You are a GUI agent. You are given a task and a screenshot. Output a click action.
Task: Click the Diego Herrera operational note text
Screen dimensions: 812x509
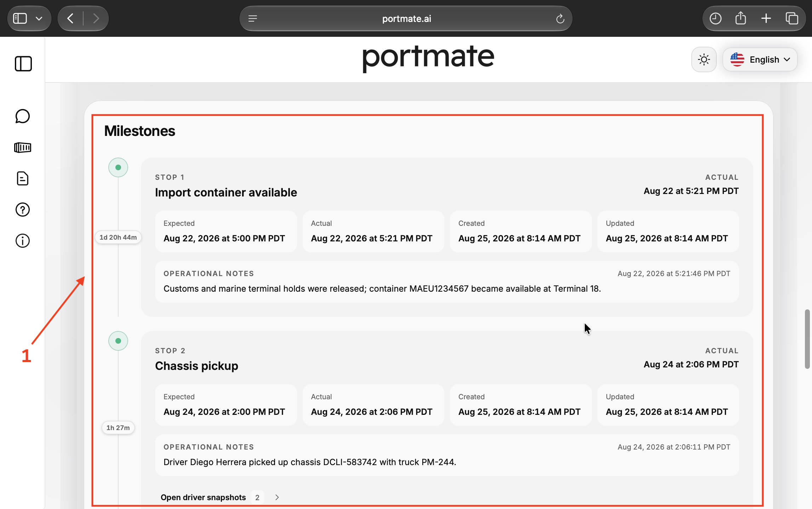310,462
